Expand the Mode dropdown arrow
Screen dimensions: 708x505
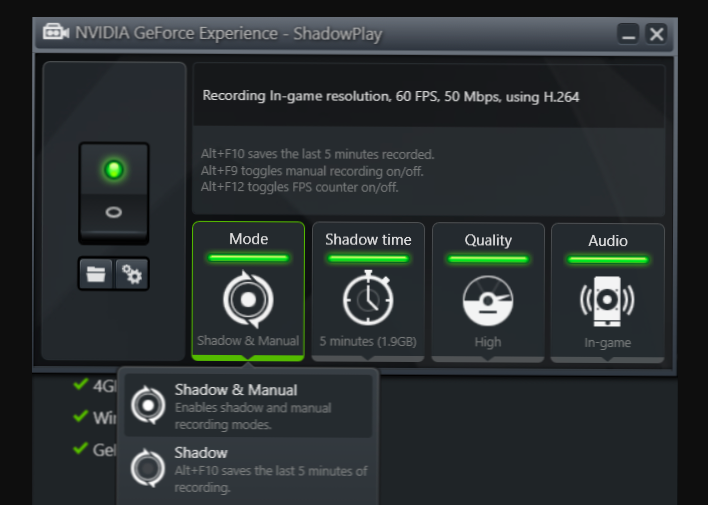pos(248,359)
